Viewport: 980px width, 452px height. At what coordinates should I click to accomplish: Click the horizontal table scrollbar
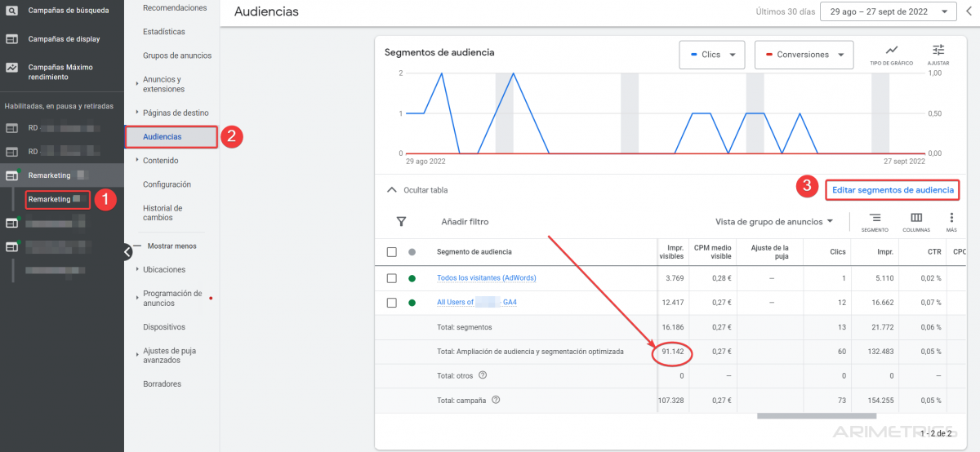(817, 416)
